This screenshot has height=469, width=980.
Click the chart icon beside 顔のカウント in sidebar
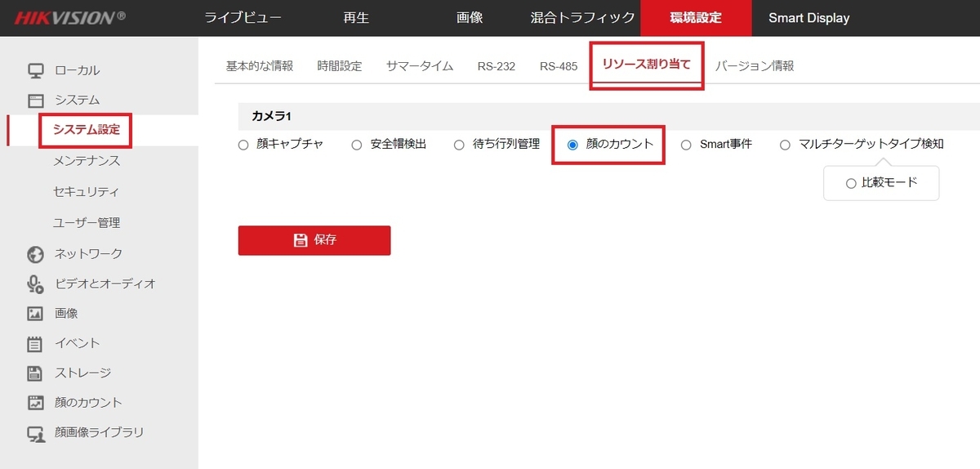(35, 403)
